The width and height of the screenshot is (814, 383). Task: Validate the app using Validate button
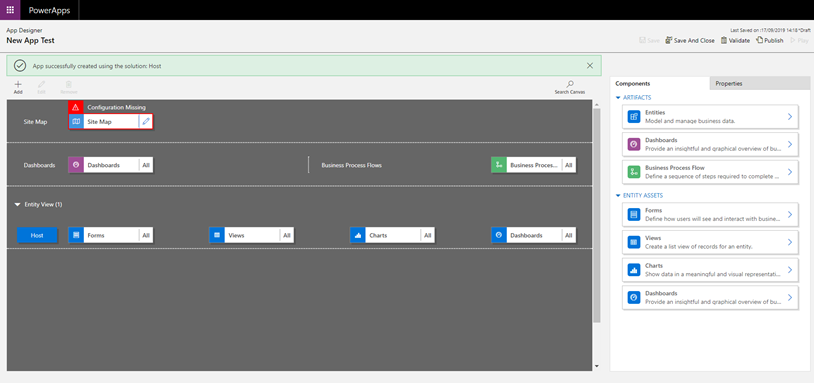pyautogui.click(x=735, y=40)
